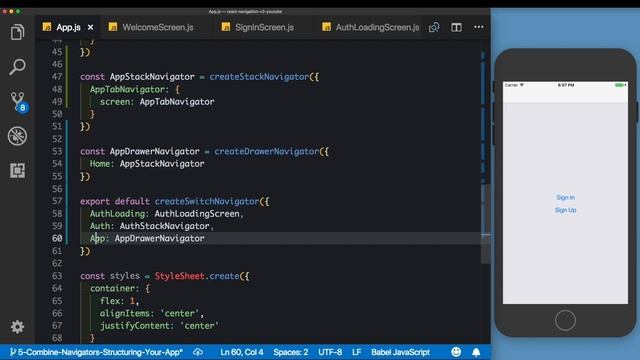The height and width of the screenshot is (360, 640).
Task: Split the editor to the side
Action: point(456,27)
